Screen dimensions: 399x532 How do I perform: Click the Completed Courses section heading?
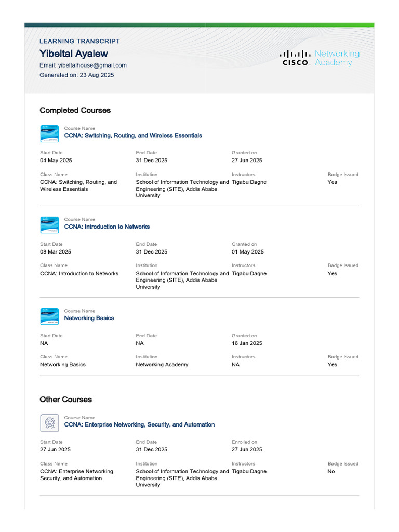click(75, 110)
